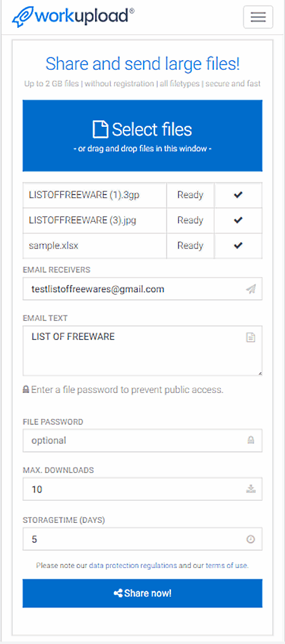Click the Share now! button

pos(142,593)
